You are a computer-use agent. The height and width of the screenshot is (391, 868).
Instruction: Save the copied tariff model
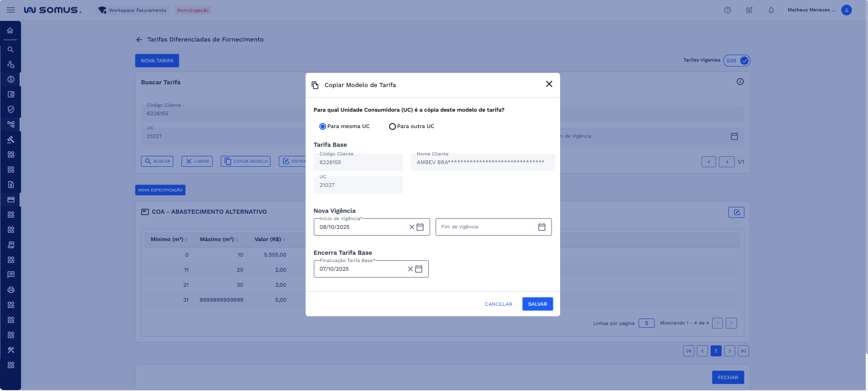(537, 304)
